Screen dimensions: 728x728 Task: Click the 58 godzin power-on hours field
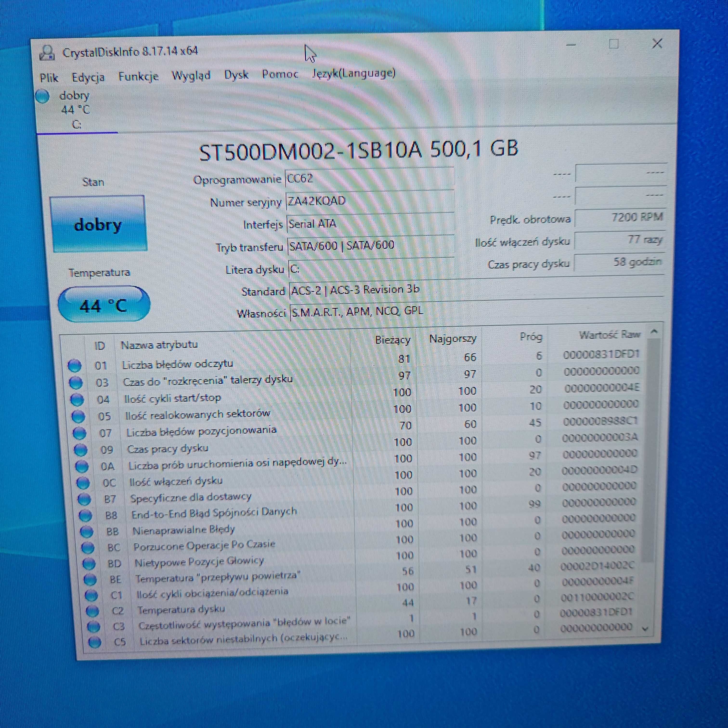(x=619, y=262)
